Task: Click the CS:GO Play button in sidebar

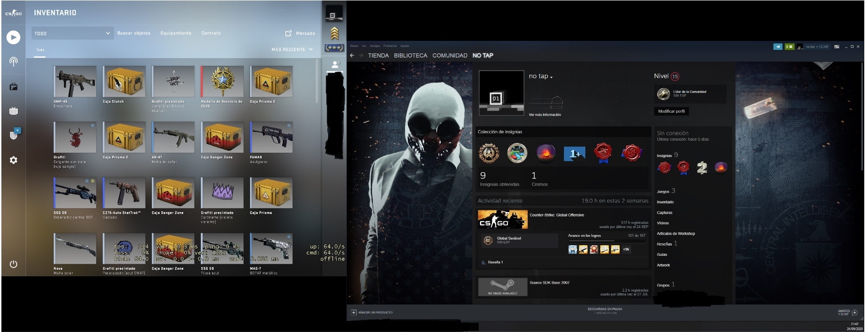Action: [13, 37]
